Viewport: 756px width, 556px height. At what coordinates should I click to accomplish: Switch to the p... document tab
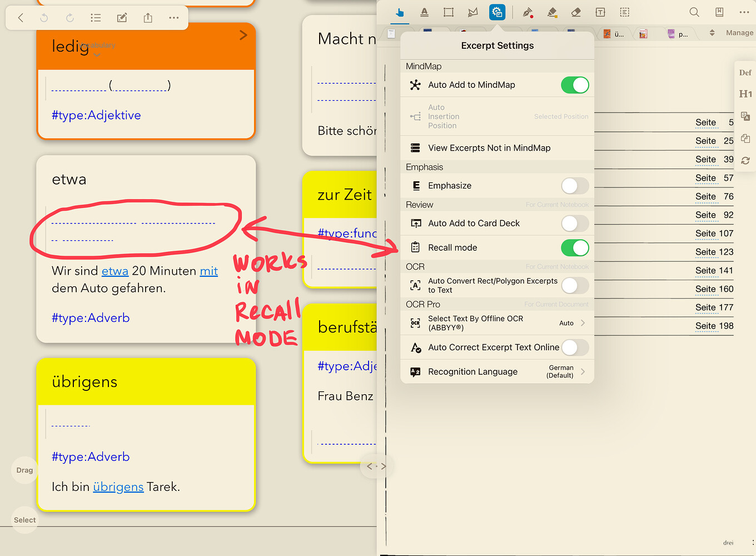pyautogui.click(x=679, y=33)
